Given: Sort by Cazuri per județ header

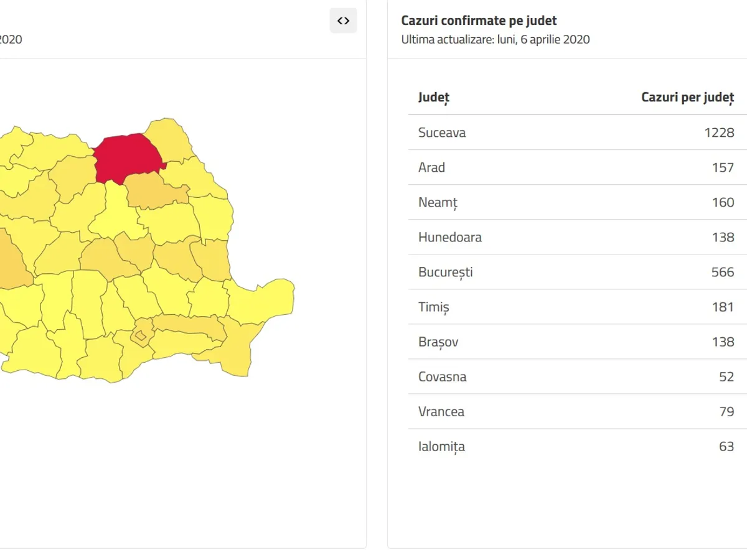Looking at the screenshot, I should (687, 97).
